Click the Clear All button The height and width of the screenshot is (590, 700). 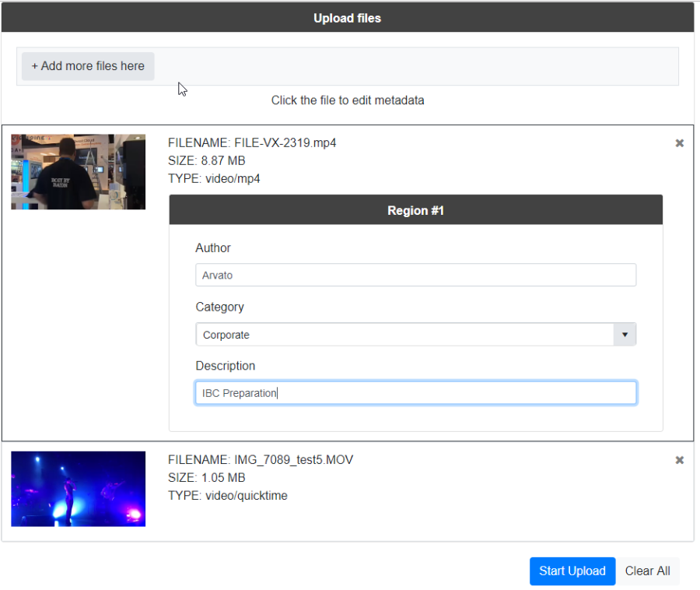tap(647, 571)
